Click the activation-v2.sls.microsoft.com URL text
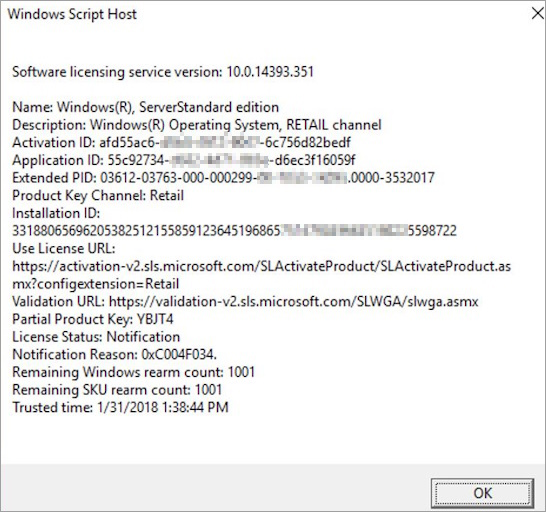Viewport: 546px width, 512px height. tap(262, 266)
